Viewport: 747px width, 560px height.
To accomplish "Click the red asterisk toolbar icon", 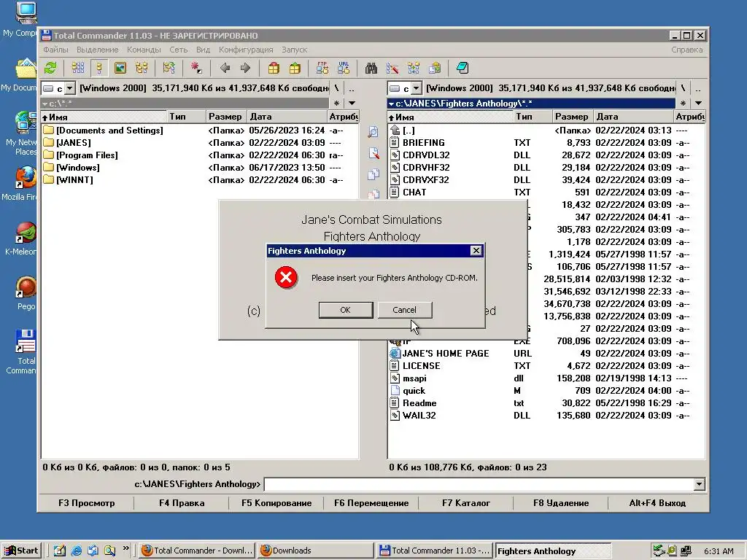I will tap(196, 68).
